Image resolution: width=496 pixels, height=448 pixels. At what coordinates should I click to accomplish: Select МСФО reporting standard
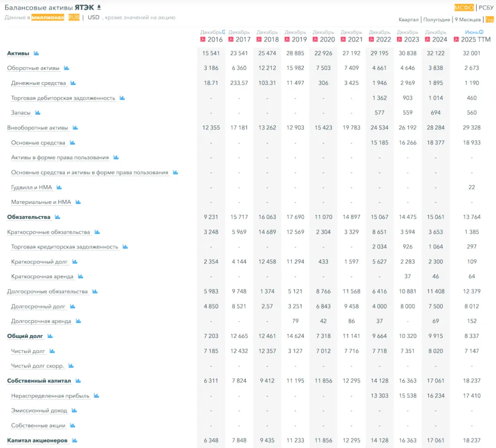click(x=464, y=8)
